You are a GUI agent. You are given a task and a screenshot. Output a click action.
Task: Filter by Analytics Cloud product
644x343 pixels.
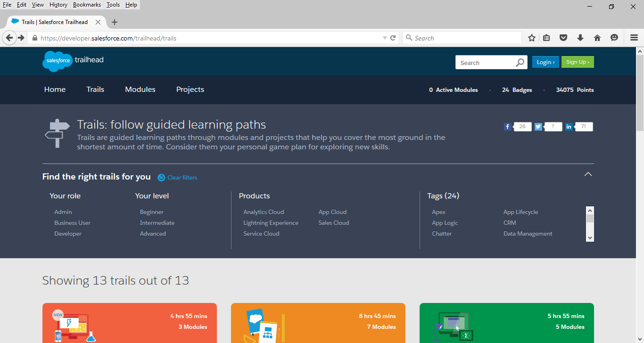coord(264,212)
